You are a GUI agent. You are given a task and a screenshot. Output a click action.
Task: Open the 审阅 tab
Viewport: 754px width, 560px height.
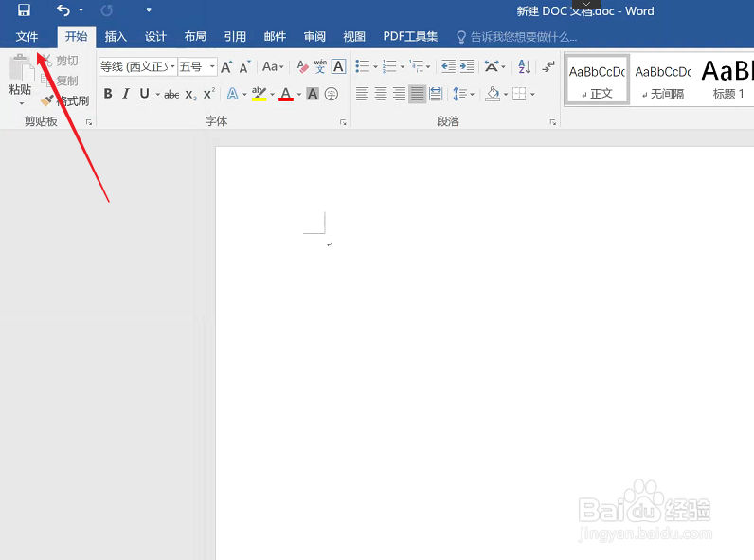coord(314,37)
